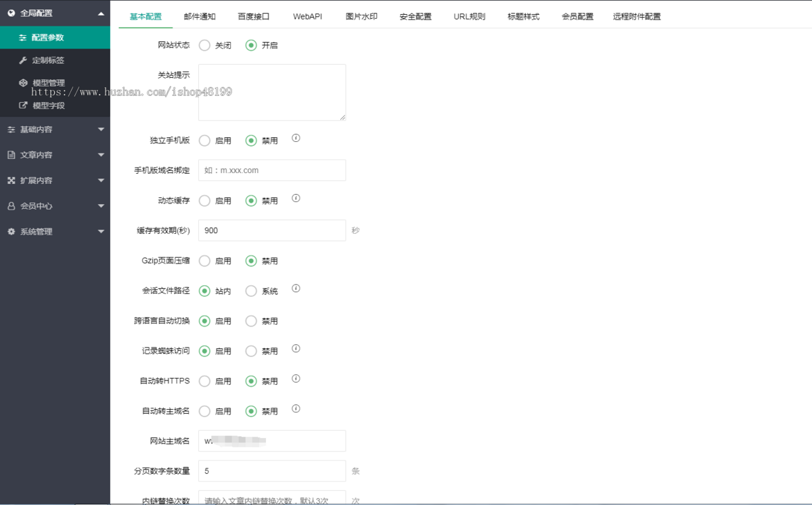
Task: Open the 远程附件配置 tab
Action: pyautogui.click(x=637, y=16)
